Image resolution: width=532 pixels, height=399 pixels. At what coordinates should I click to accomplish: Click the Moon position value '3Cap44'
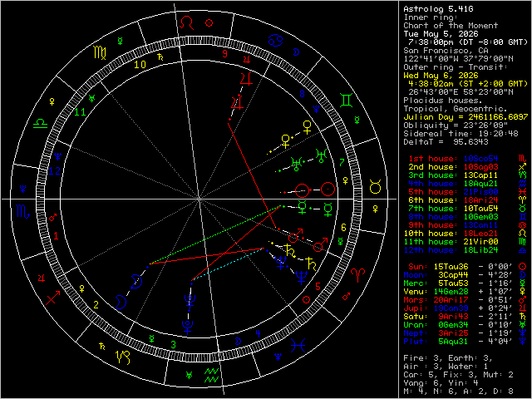(453, 275)
